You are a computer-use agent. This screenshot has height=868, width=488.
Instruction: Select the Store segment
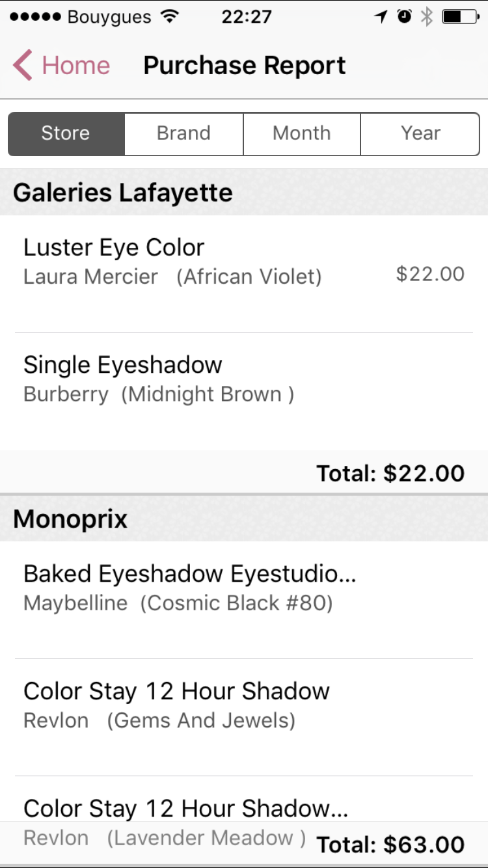[x=66, y=133]
